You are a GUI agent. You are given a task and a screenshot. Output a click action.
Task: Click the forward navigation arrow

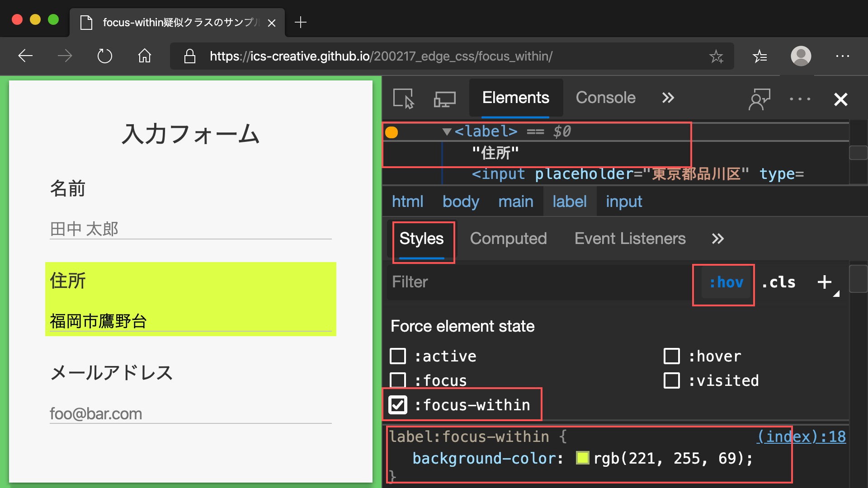tap(65, 56)
